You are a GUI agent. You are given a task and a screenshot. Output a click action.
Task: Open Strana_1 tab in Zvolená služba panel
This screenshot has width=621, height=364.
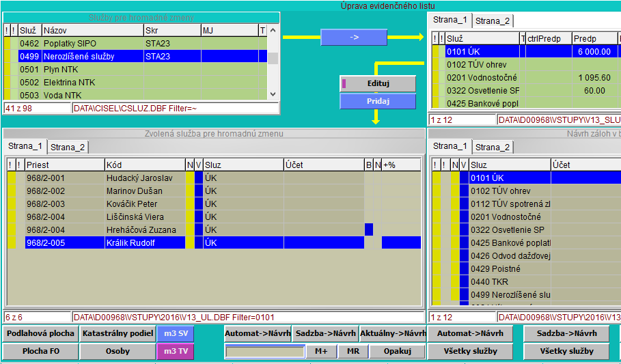[25, 146]
